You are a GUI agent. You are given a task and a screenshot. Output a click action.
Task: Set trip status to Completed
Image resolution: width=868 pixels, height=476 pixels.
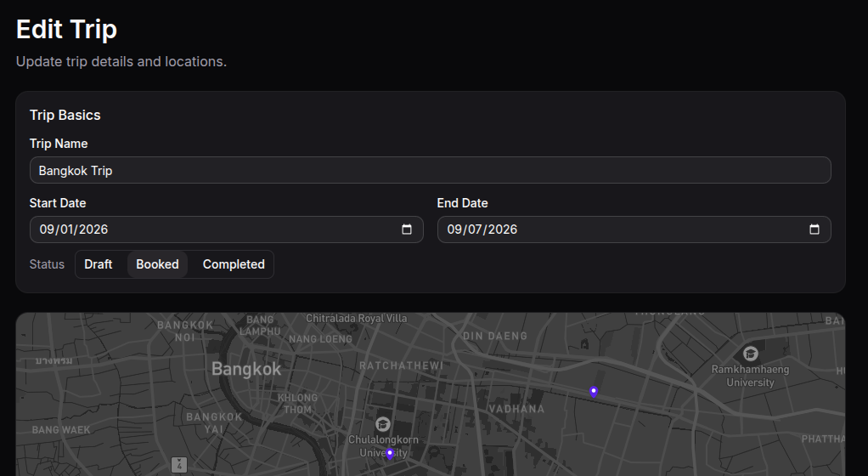234,264
